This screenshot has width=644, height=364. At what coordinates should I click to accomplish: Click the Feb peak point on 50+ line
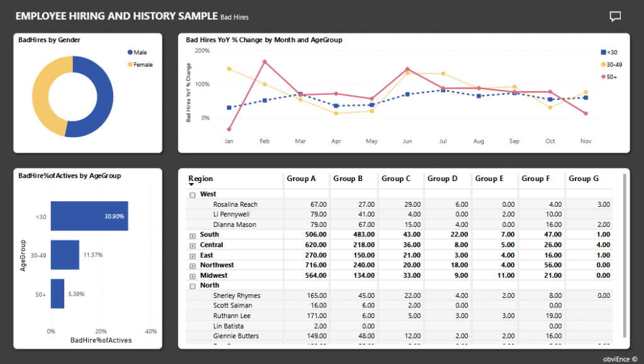coord(265,62)
